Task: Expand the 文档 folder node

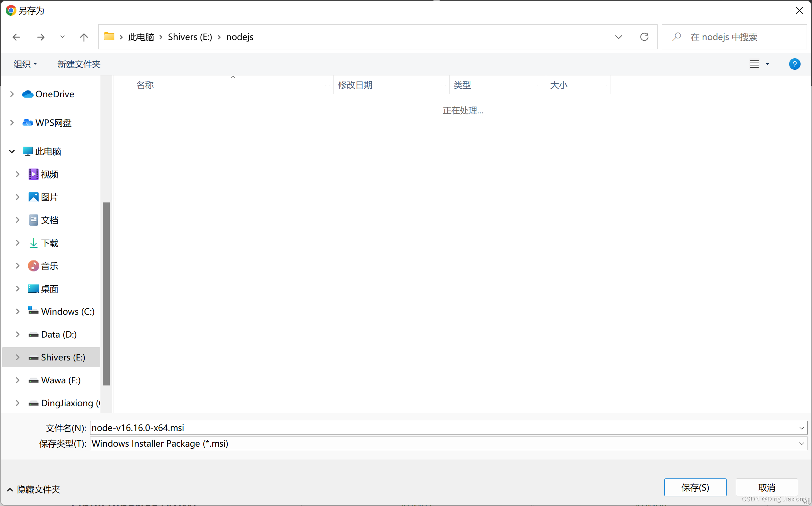Action: (x=18, y=220)
